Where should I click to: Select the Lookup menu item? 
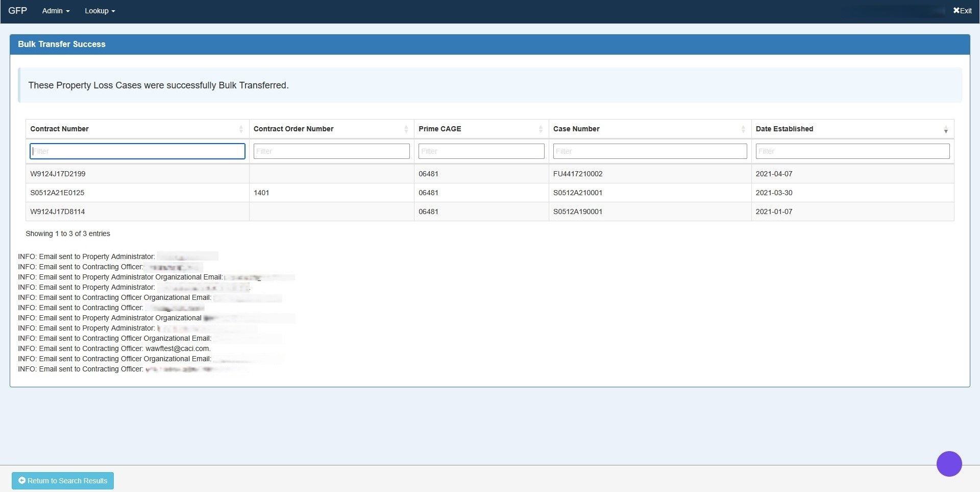96,10
